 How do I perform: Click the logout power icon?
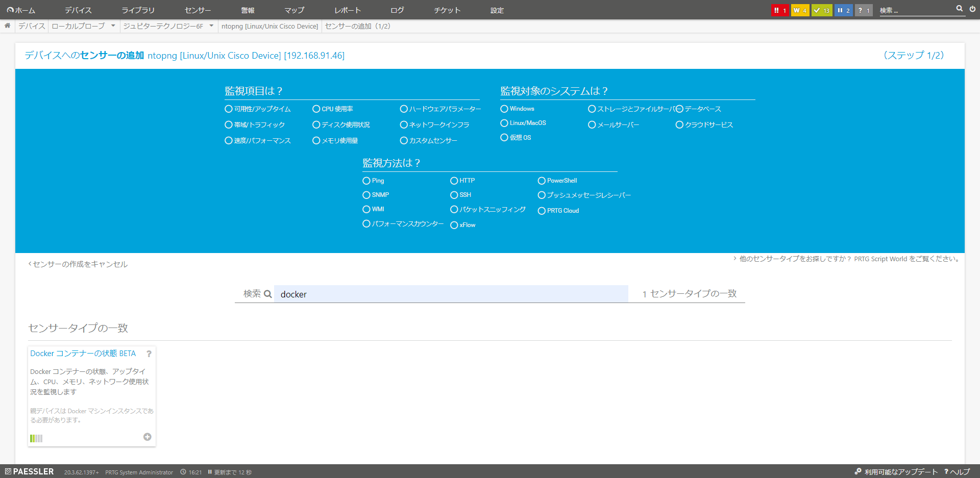[973, 9]
